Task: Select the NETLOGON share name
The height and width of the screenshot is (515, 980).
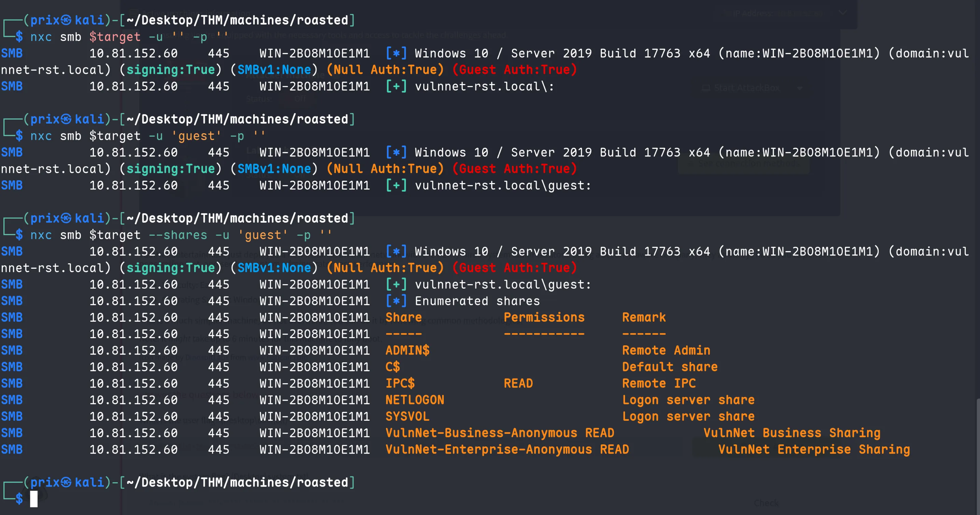Action: tap(415, 400)
